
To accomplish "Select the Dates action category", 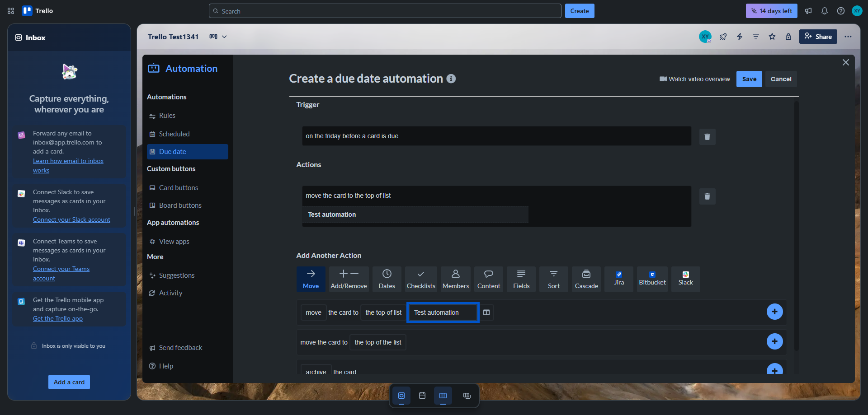I will pos(387,279).
